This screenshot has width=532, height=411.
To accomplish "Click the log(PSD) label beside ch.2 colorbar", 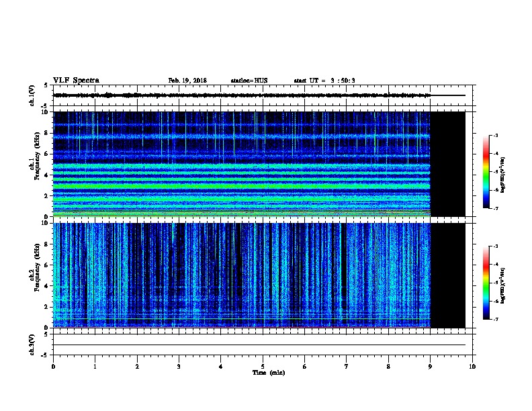I will [503, 285].
